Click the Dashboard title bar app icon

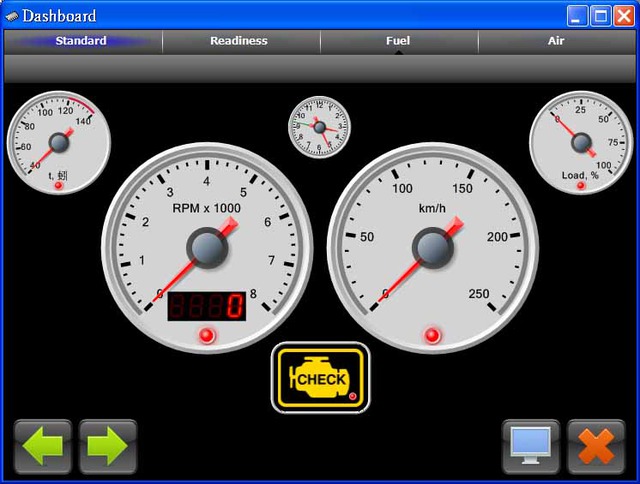pyautogui.click(x=12, y=15)
